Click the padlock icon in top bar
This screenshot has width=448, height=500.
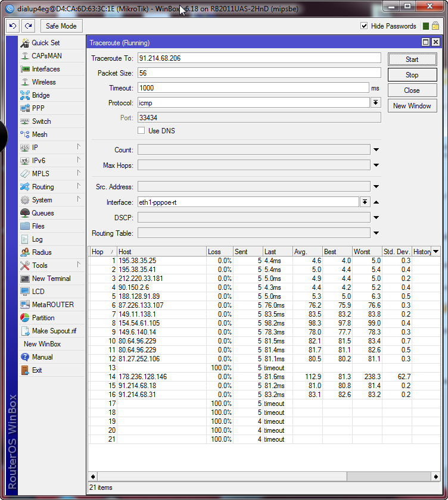click(435, 26)
